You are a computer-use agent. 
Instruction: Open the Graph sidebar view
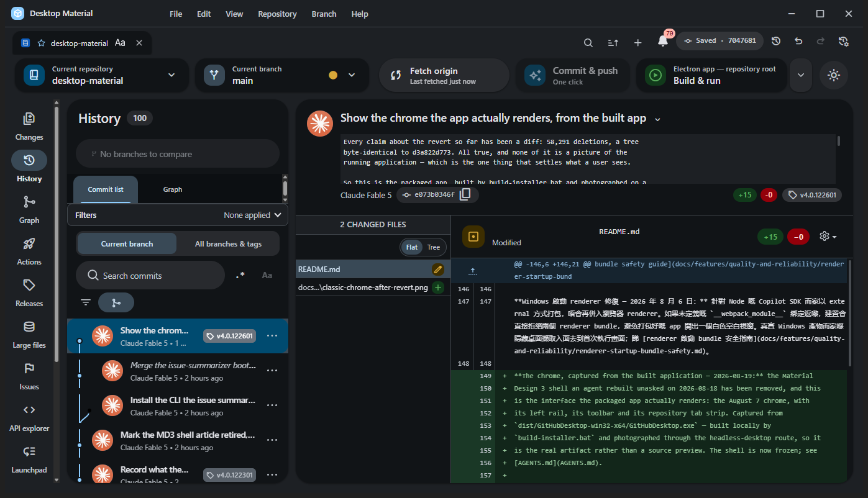[29, 210]
